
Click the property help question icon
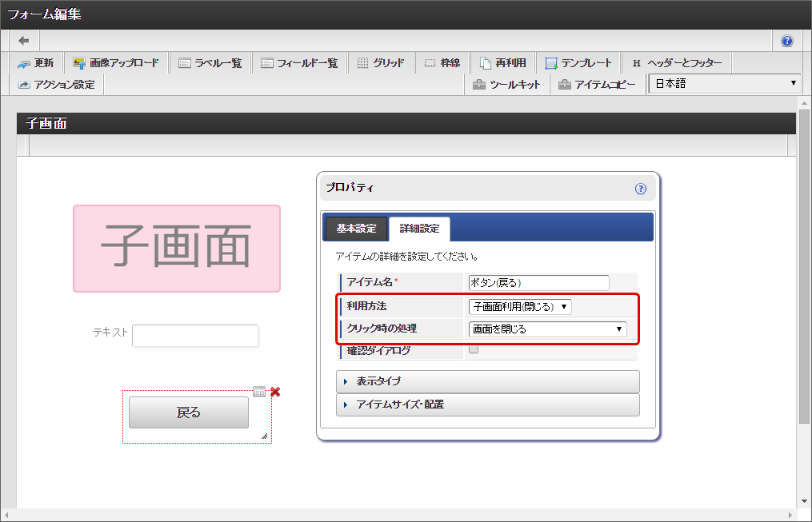(x=641, y=189)
